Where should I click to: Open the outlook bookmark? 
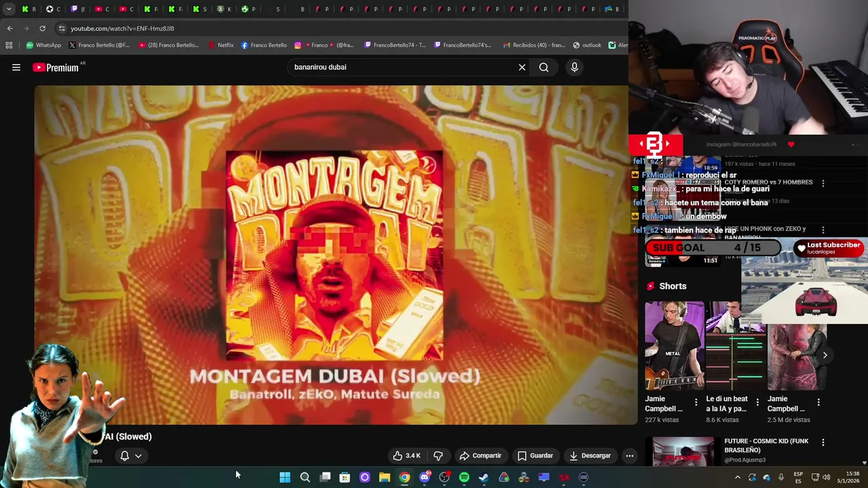click(587, 45)
